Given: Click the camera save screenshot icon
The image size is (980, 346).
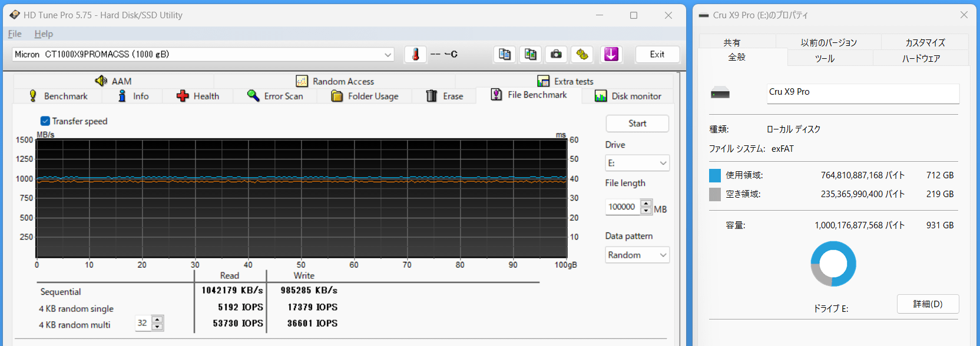Looking at the screenshot, I should pos(556,54).
